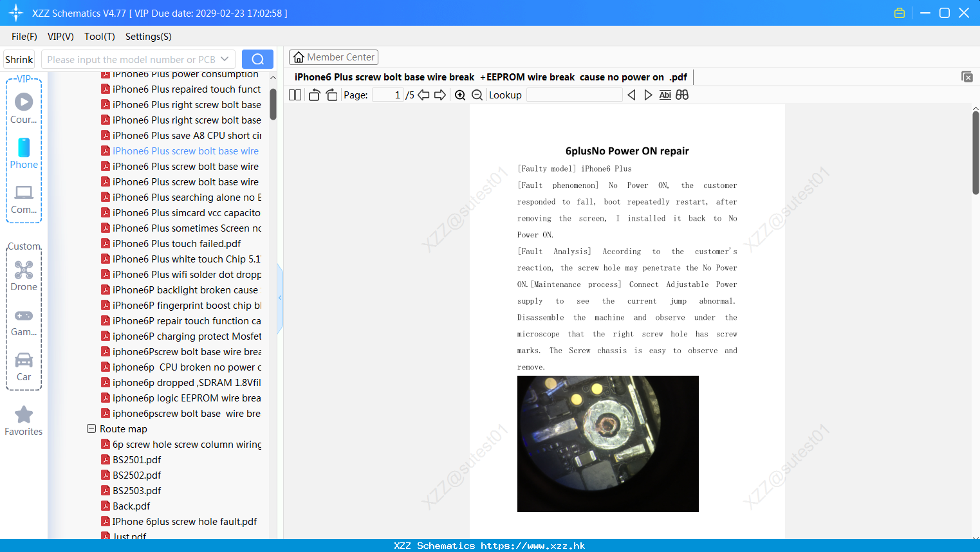Open iPhone6P fingerprint boost chip file
Image resolution: width=980 pixels, height=552 pixels.
[x=181, y=306]
